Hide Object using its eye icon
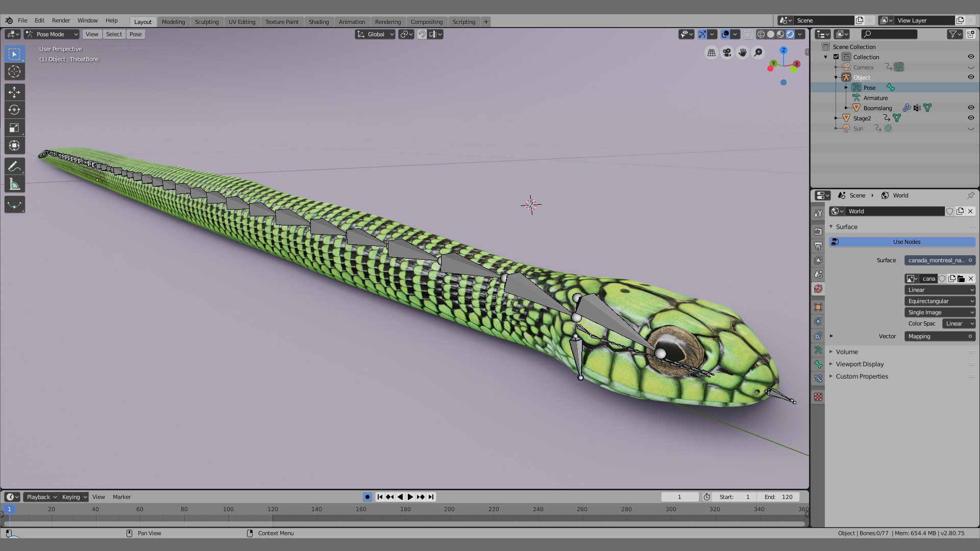Viewport: 980px width, 551px height. 971,77
